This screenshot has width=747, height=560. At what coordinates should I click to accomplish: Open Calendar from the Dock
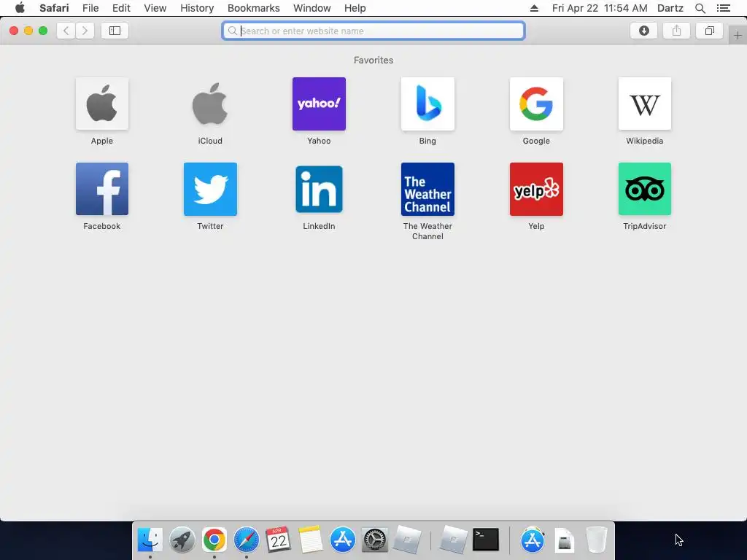pos(278,540)
